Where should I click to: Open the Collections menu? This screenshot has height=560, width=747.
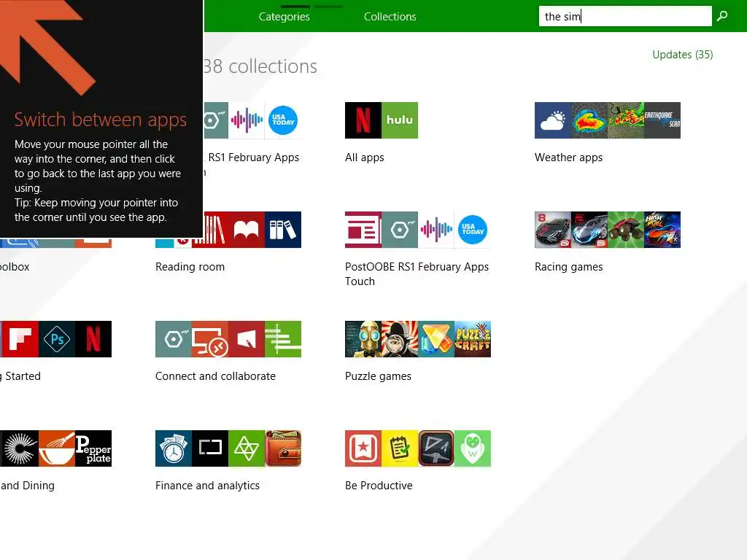tap(390, 17)
